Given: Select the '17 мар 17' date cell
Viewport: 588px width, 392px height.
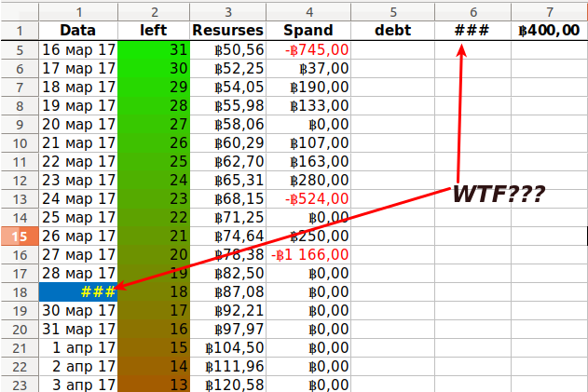Looking at the screenshot, I should click(x=78, y=69).
